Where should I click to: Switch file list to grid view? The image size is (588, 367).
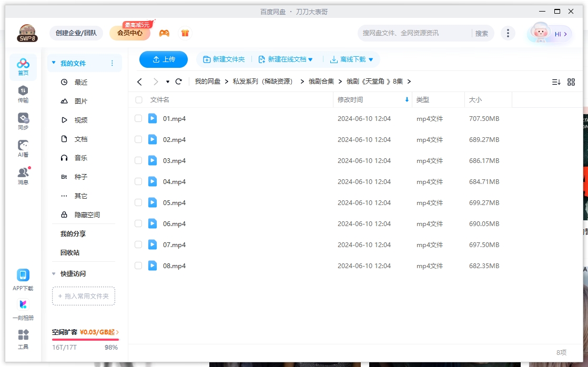click(571, 81)
